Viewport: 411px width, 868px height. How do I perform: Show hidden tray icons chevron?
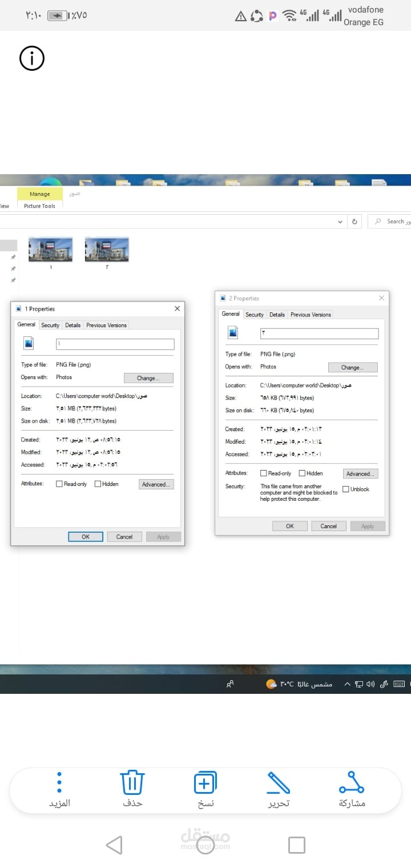coord(346,684)
